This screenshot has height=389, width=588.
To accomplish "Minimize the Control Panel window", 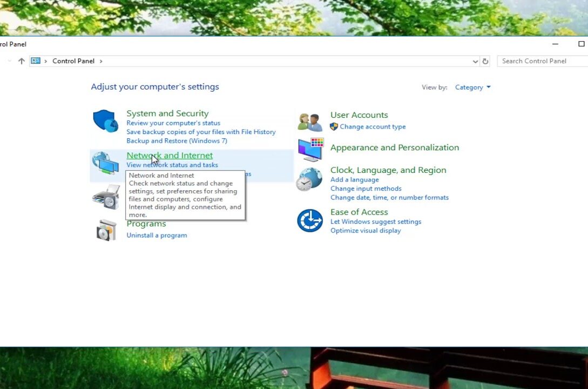I will coord(556,44).
